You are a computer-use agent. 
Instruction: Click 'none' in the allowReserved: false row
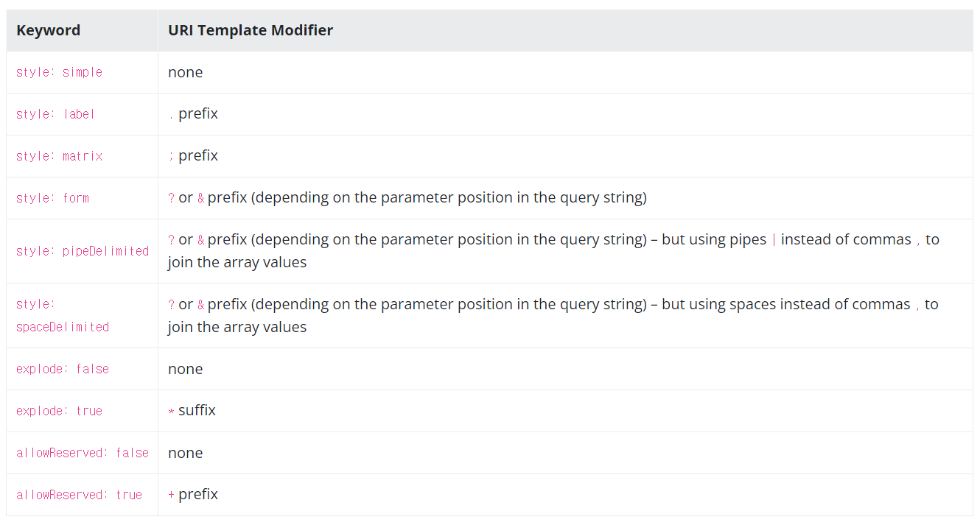tap(185, 453)
